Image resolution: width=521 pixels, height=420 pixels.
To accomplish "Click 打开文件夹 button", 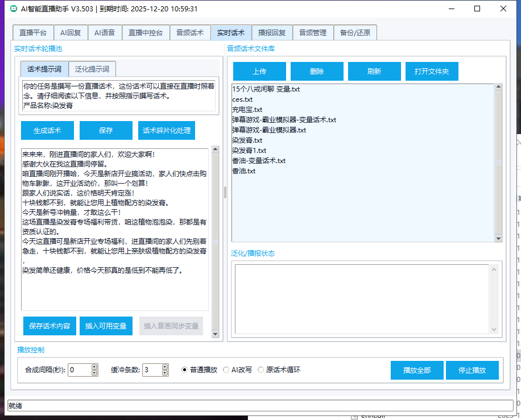I will [x=432, y=72].
